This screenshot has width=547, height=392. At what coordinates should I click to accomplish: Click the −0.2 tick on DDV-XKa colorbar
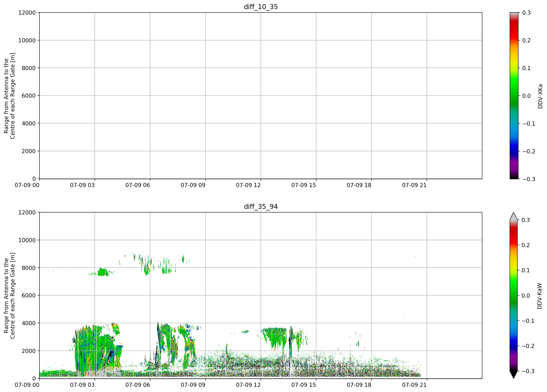(529, 151)
